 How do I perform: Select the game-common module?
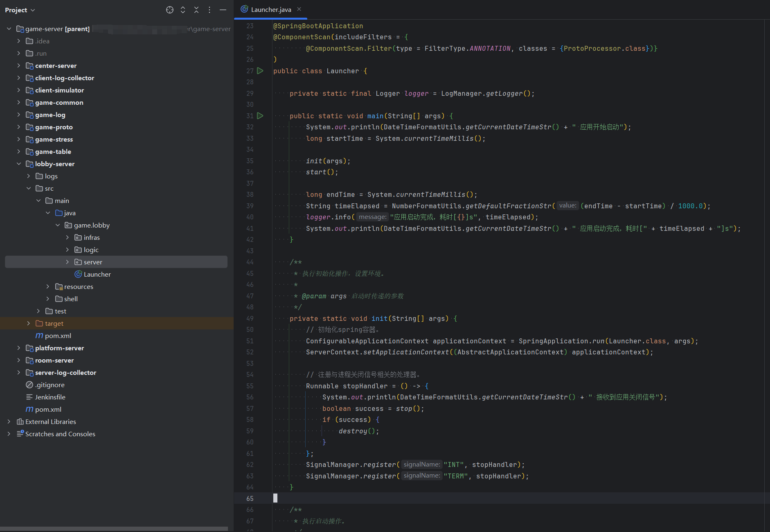[x=59, y=102]
